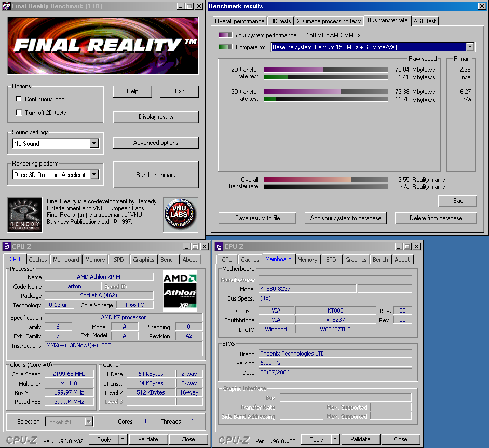Click the W83687THF LPCIO value

click(335, 329)
